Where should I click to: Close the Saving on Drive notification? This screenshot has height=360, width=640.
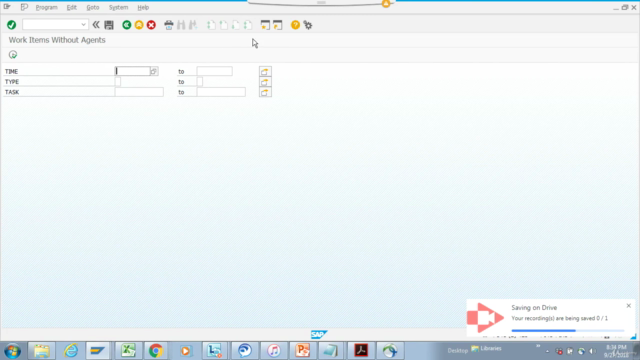[x=629, y=306]
